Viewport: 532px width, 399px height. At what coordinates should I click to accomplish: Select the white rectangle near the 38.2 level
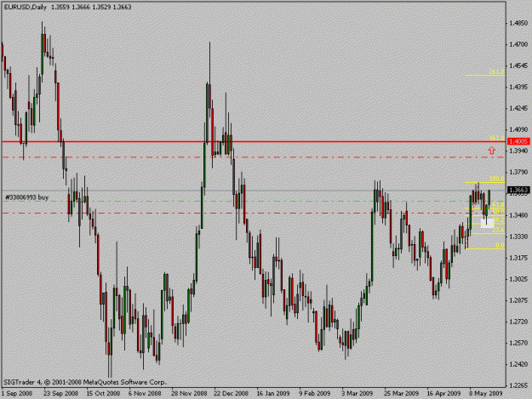coord(487,223)
